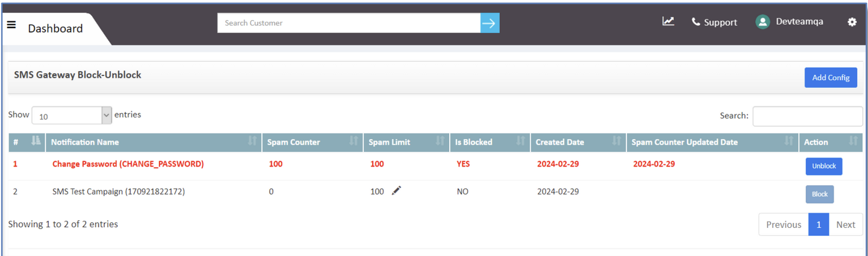The height and width of the screenshot is (256, 868).
Task: Focus the table Search input
Action: (x=807, y=116)
